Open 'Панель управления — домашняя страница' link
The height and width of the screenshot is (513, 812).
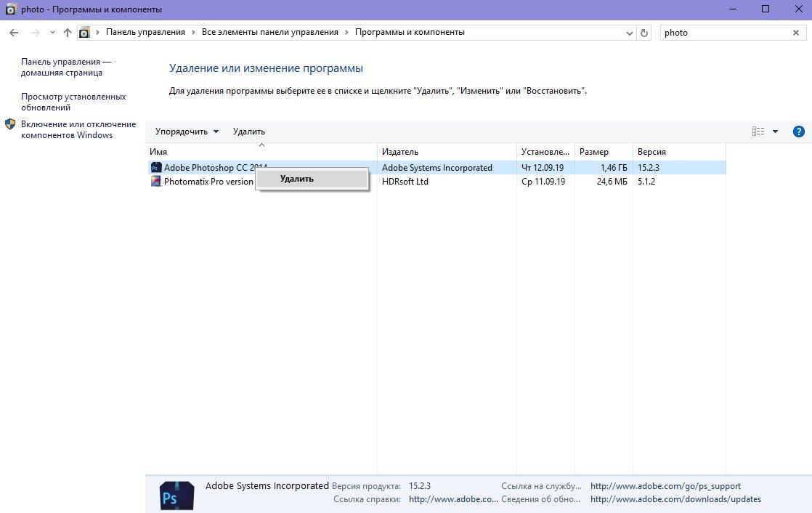pyautogui.click(x=66, y=68)
